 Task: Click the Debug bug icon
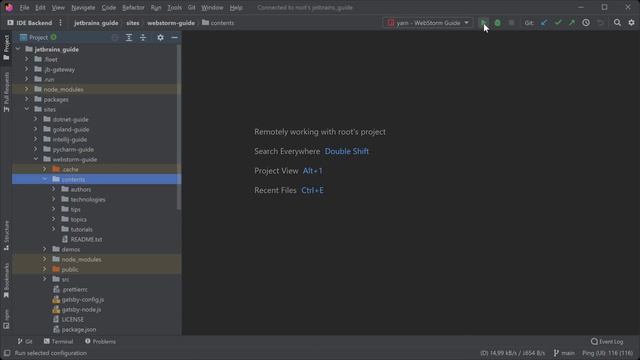tap(498, 23)
